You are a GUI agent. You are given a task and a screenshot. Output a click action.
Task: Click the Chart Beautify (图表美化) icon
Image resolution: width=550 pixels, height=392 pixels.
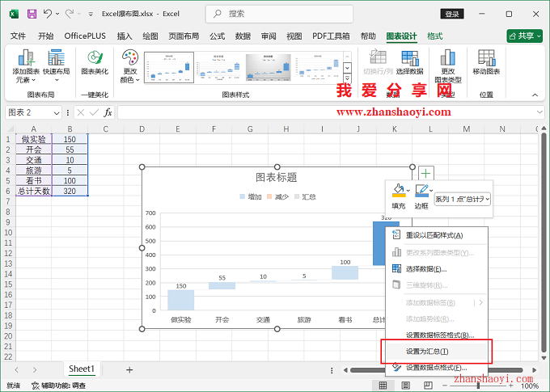[95, 65]
